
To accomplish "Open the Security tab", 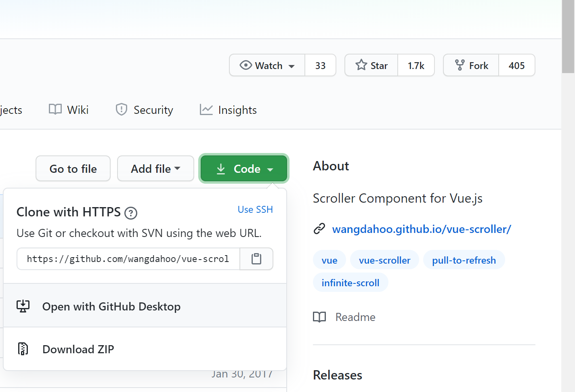I will [x=144, y=110].
